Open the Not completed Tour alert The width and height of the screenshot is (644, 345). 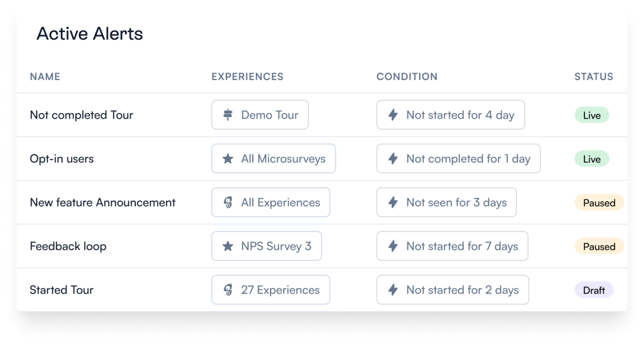82,115
